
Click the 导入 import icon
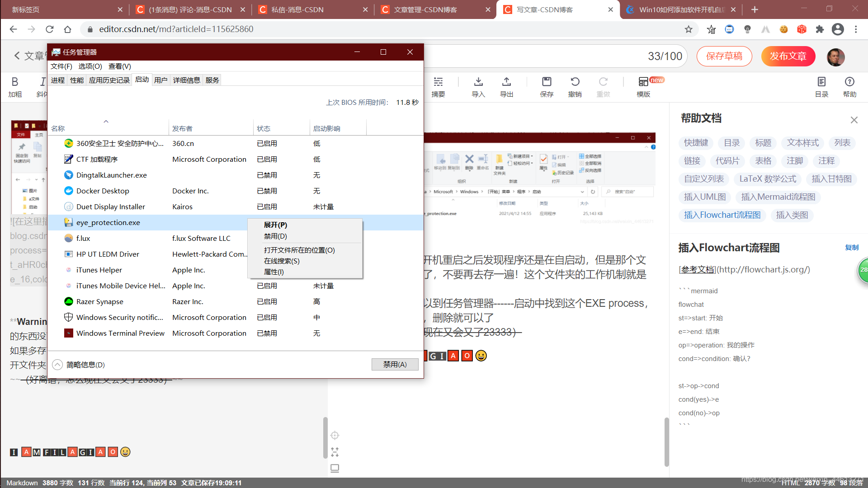coord(478,82)
